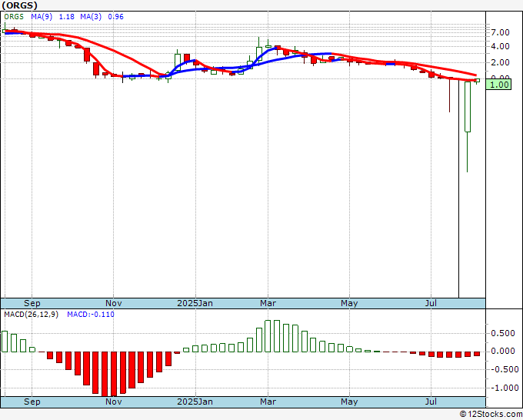Click Nov on the price chart time axis

[113, 303]
